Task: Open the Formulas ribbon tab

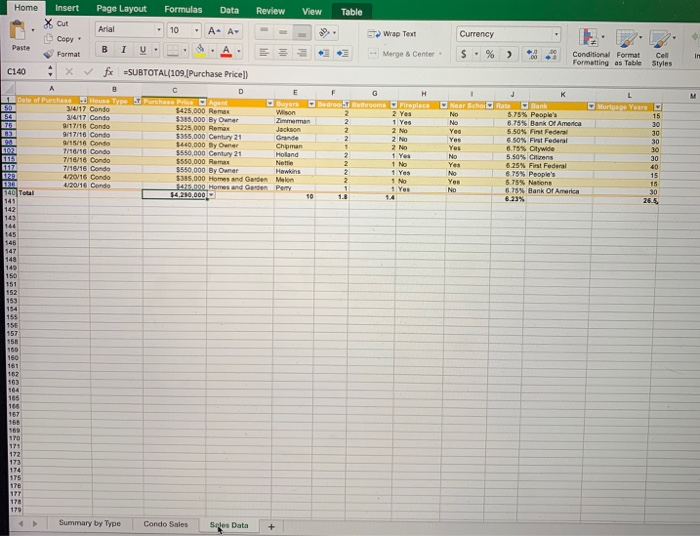Action: point(183,10)
